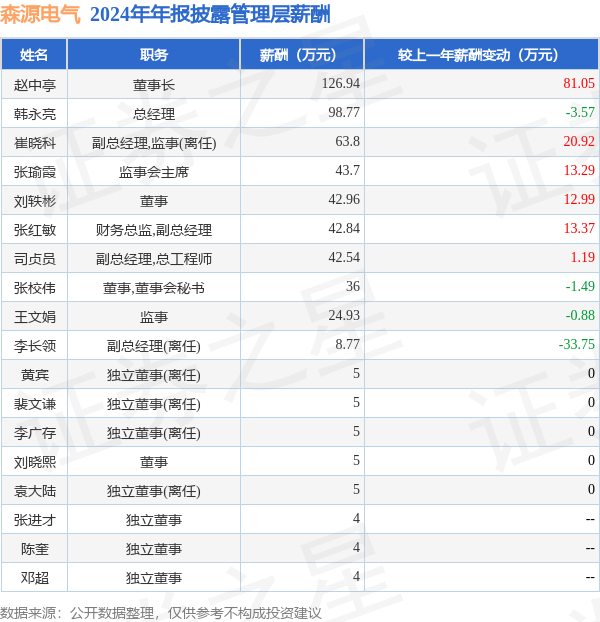The width and height of the screenshot is (600, 622).
Task: Select the name 刘晓熙
Action: tap(35, 461)
